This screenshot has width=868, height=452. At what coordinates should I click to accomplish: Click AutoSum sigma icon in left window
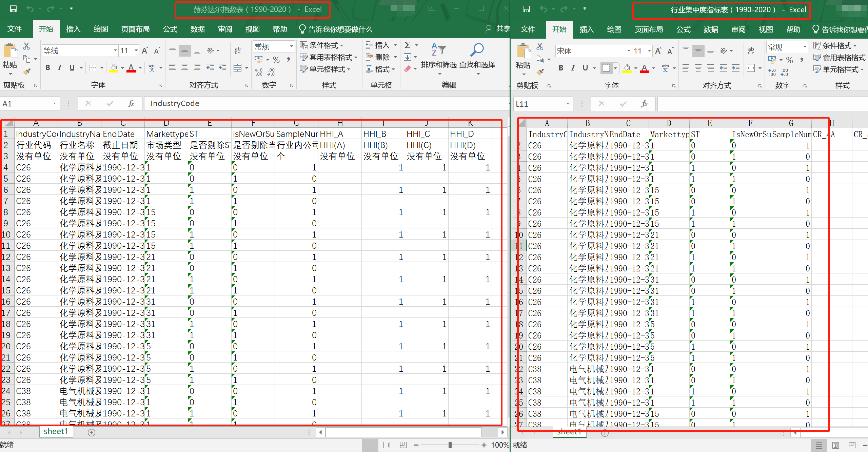408,45
